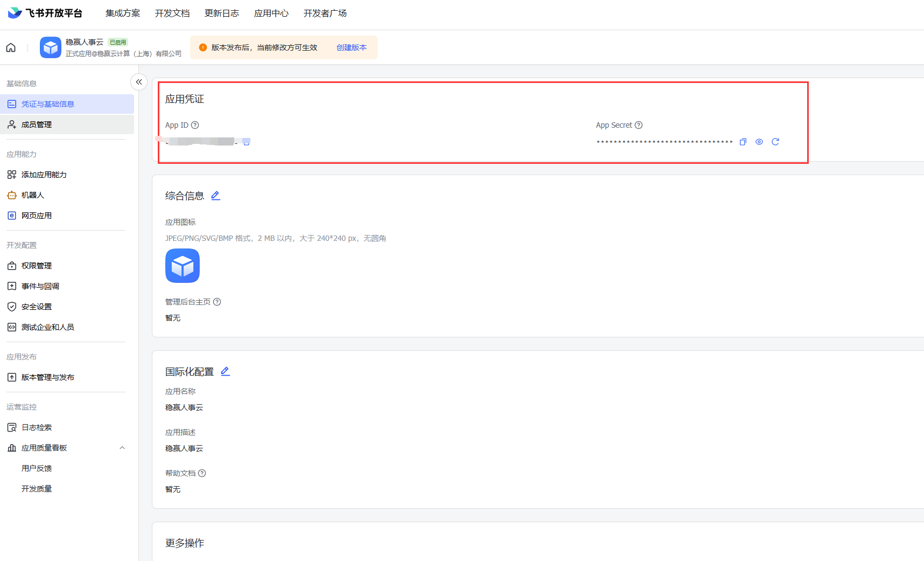
Task: Edit 综合信息 with pencil icon
Action: click(215, 196)
